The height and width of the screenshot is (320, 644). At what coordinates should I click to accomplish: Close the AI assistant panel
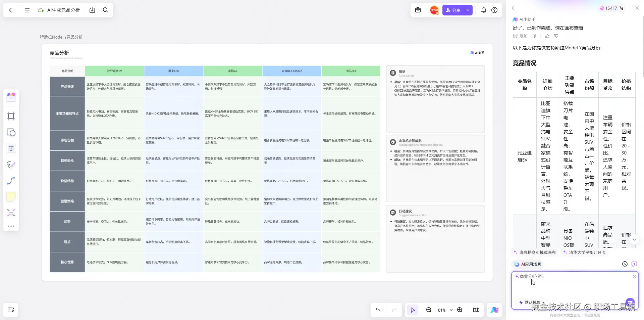coord(637,8)
